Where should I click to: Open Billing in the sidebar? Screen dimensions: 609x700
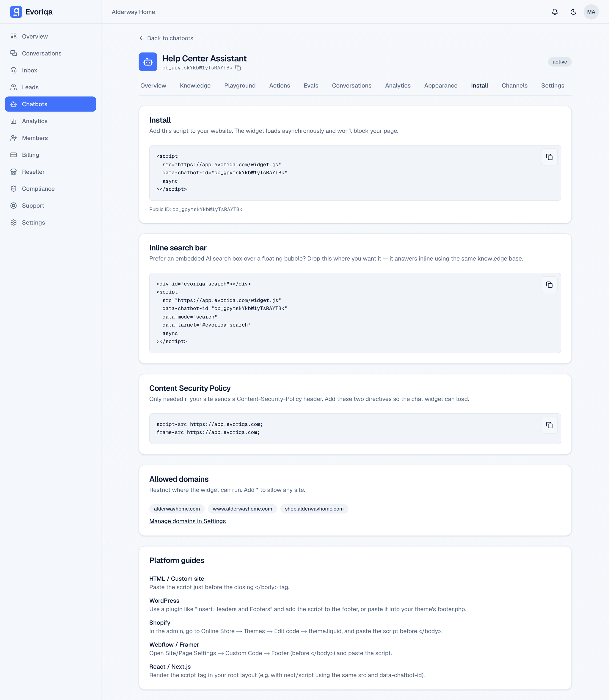coord(51,155)
